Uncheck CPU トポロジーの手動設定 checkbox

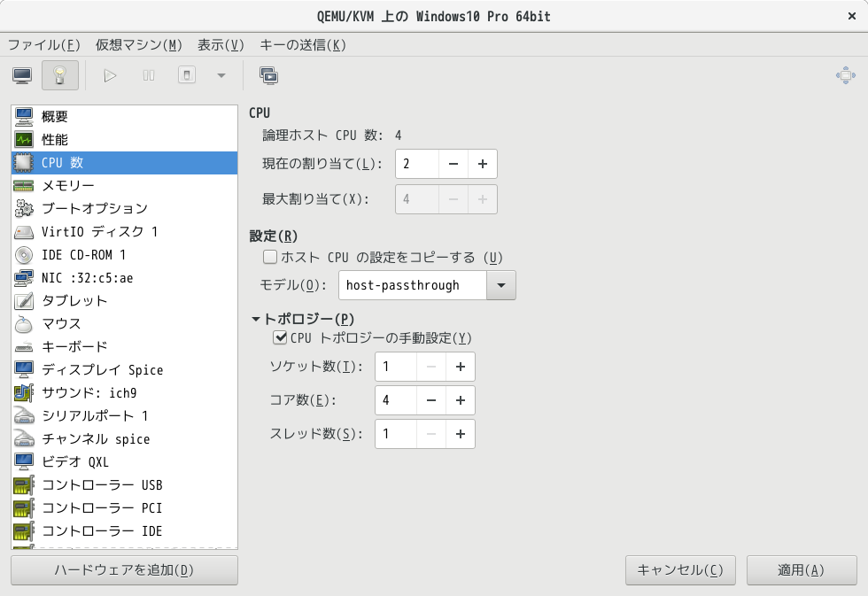280,337
